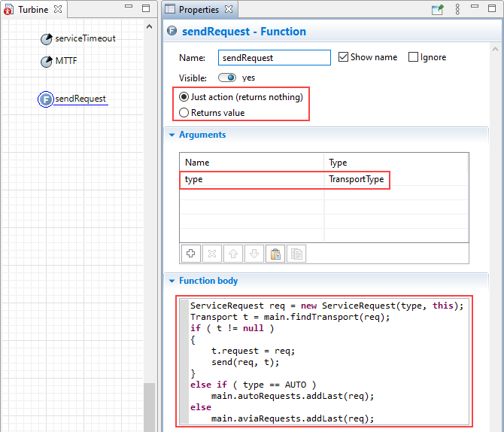Open the Properties view menu dots
The width and height of the screenshot is (504, 432).
pos(457,9)
